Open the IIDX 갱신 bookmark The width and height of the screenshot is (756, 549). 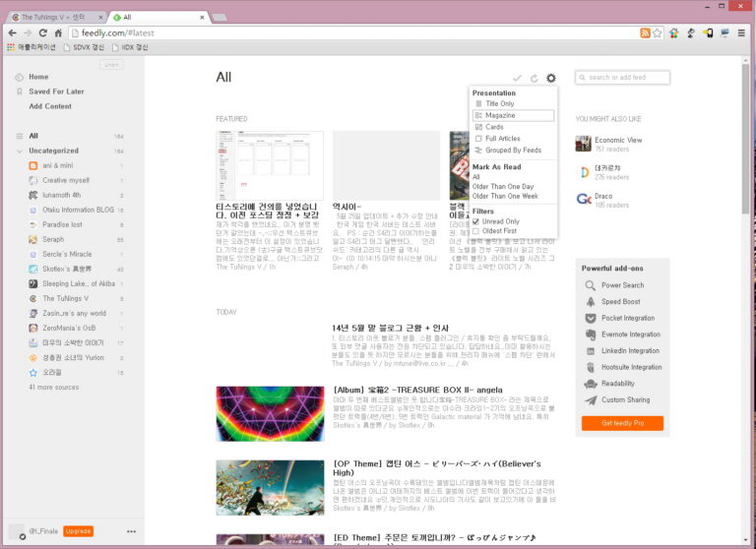coord(130,48)
